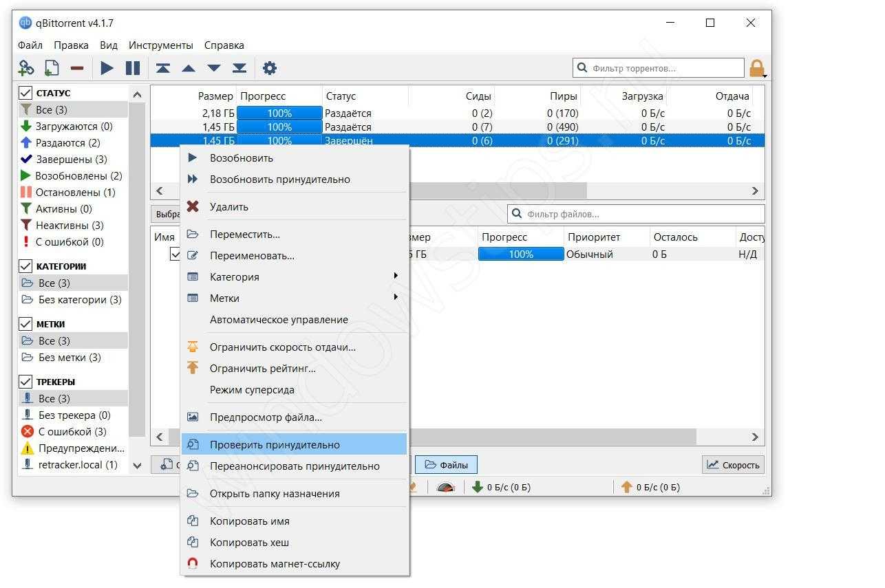Screen dimensions: 885x588
Task: Move torrent to bottom of queue icon
Action: pos(239,68)
